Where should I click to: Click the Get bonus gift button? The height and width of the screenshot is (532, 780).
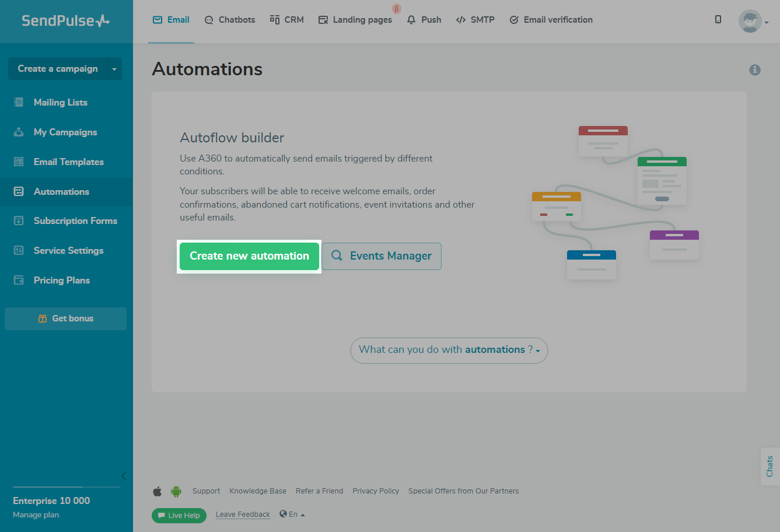(x=66, y=318)
